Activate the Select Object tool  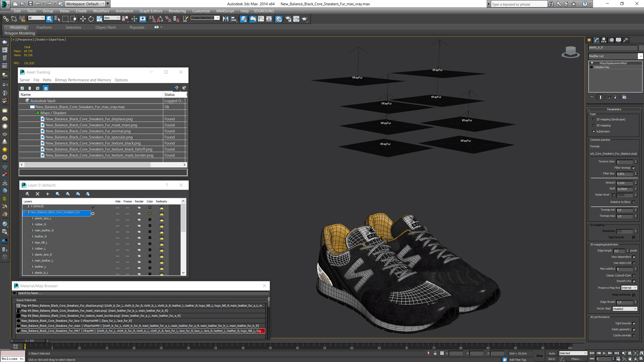[49, 19]
